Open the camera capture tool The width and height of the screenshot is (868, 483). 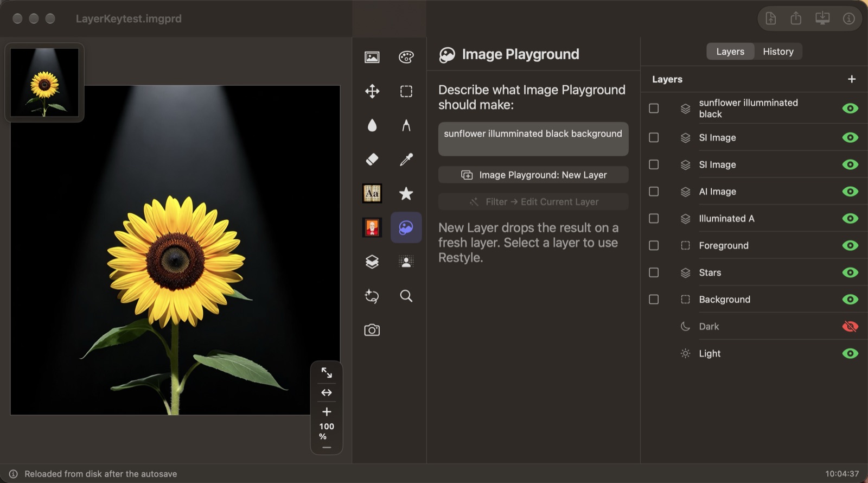tap(372, 330)
